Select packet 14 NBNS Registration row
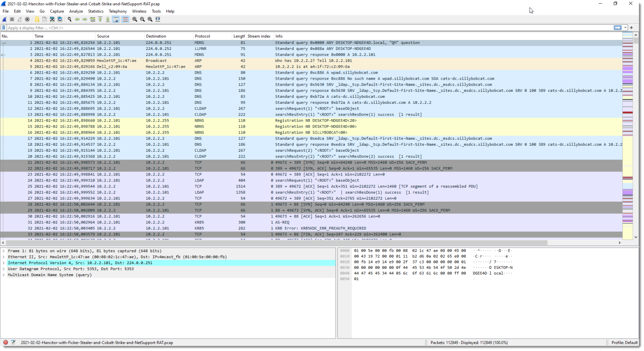 [x=311, y=120]
